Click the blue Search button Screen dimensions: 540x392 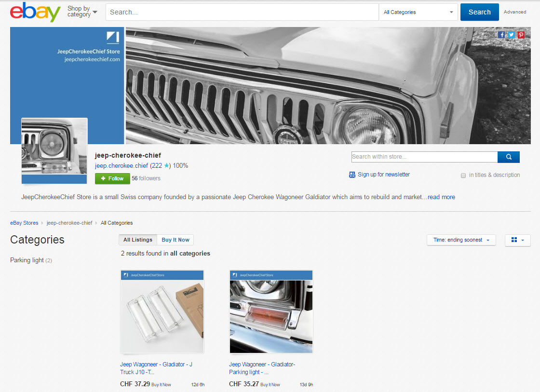click(479, 12)
